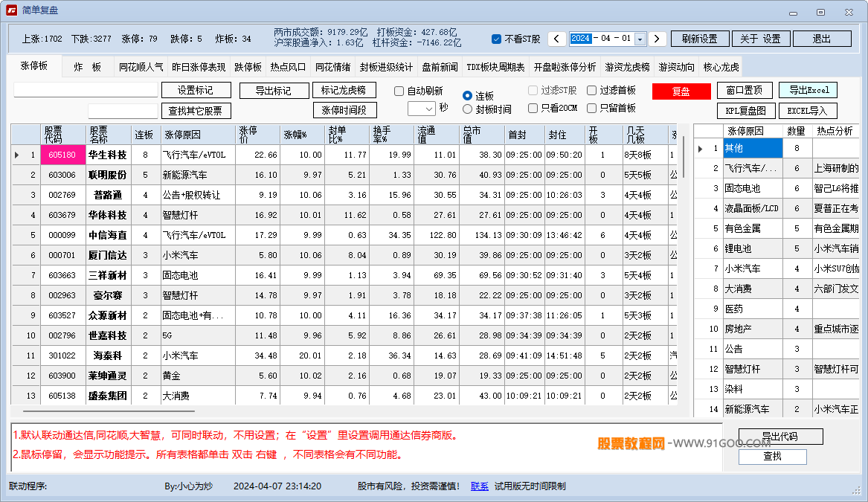Image resolution: width=868 pixels, height=502 pixels.
Task: Open the 炸板 tab
Action: click(x=88, y=67)
